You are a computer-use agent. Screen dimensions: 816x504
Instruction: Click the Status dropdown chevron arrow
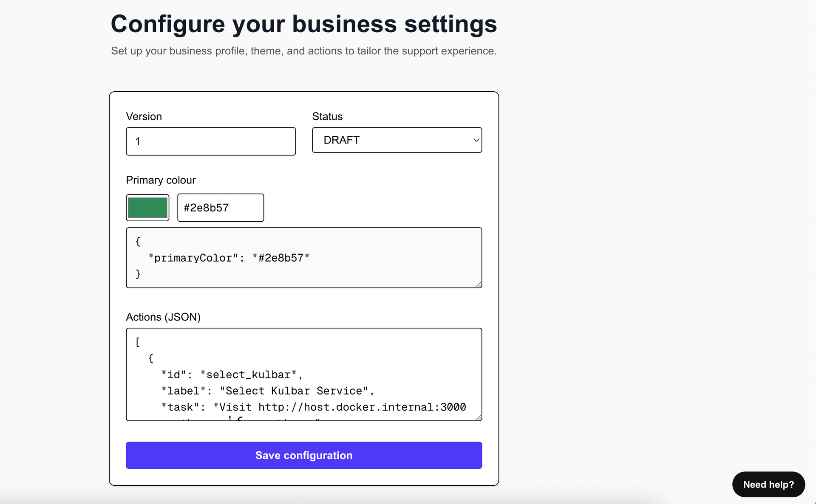coord(476,140)
